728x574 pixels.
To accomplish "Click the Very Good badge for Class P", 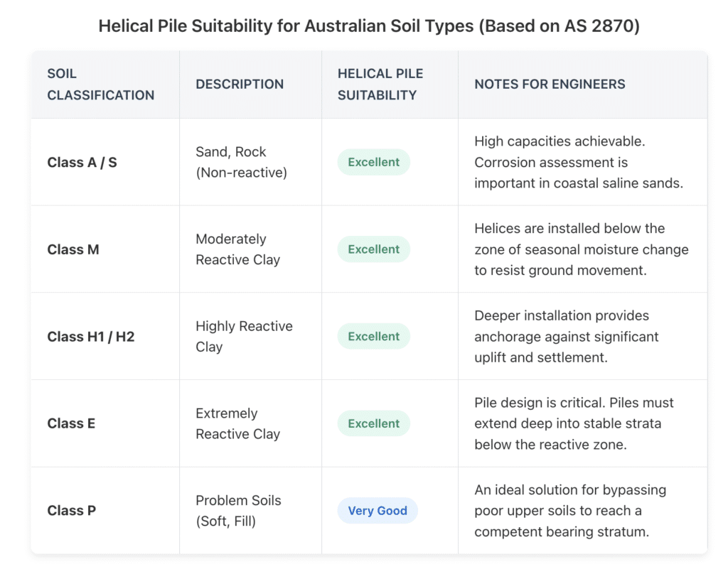I will tap(377, 511).
